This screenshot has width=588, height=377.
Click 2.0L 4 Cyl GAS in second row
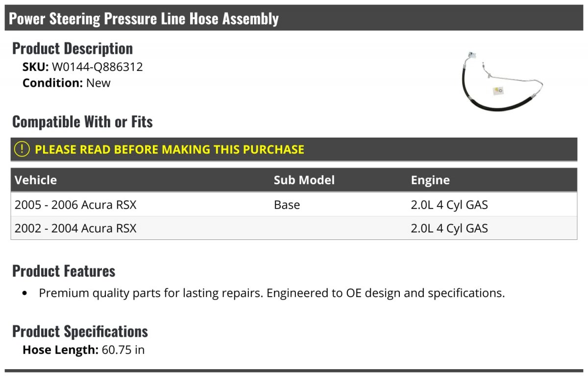pyautogui.click(x=449, y=228)
